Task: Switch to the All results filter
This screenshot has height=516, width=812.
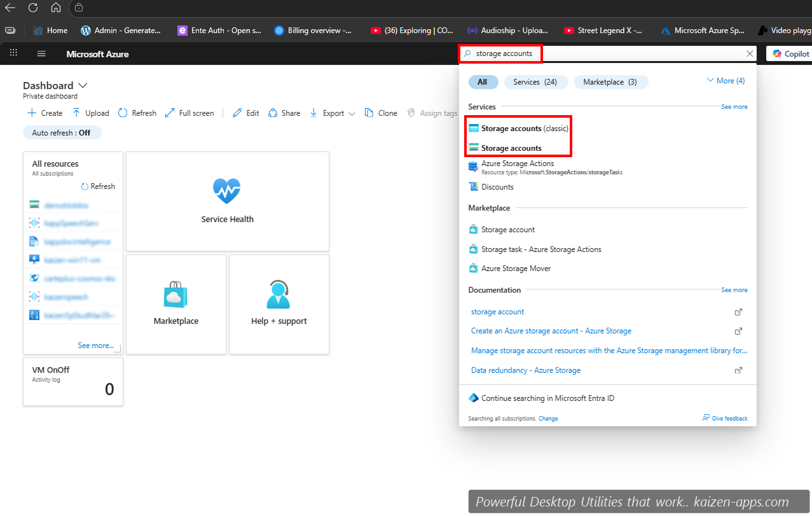Action: [x=483, y=81]
